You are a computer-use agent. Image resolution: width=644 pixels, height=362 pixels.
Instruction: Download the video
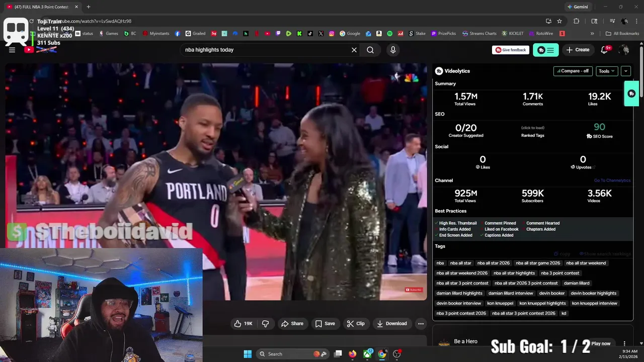[392, 324]
